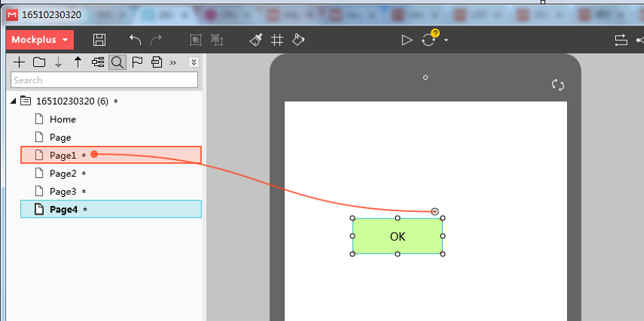Open the paint bucket fill tool

pyautogui.click(x=298, y=39)
